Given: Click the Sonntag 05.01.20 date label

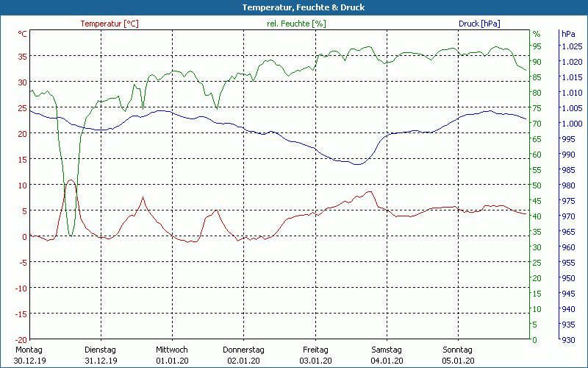Looking at the screenshot, I should (459, 355).
